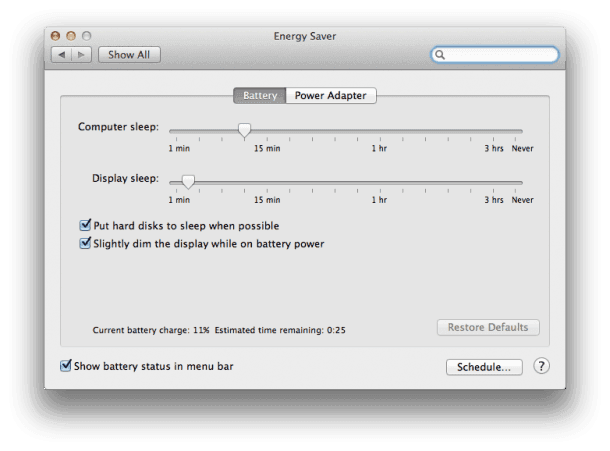
Task: Click Never label under Computer sleep slider
Action: tap(522, 149)
